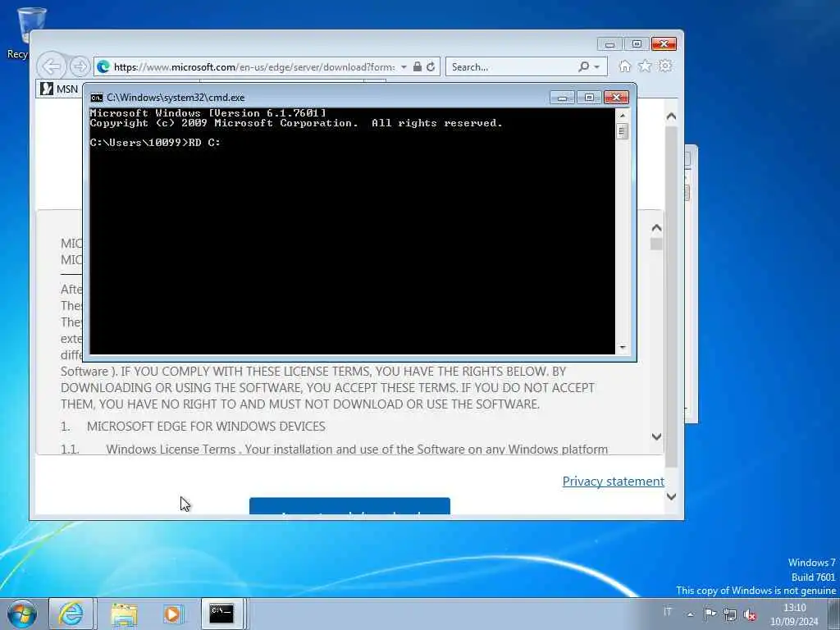Image resolution: width=840 pixels, height=630 pixels.
Task: Click the IT language indicator
Action: click(x=668, y=611)
